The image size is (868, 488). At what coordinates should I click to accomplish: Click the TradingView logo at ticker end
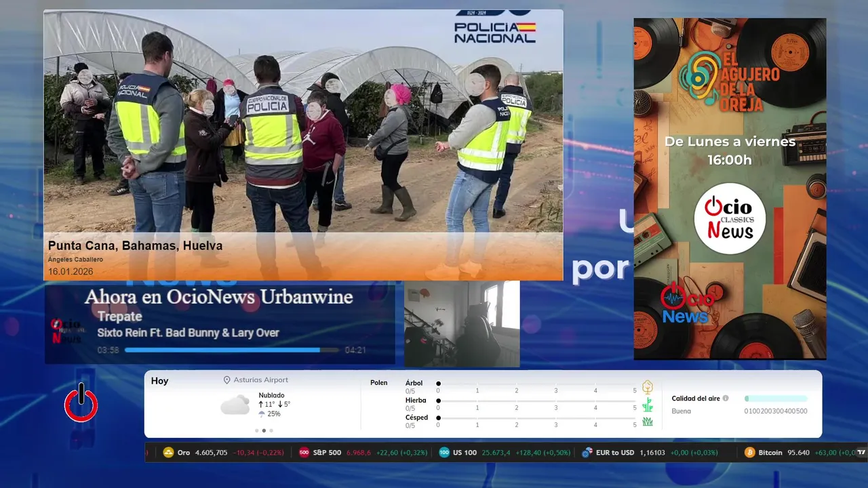tap(861, 452)
